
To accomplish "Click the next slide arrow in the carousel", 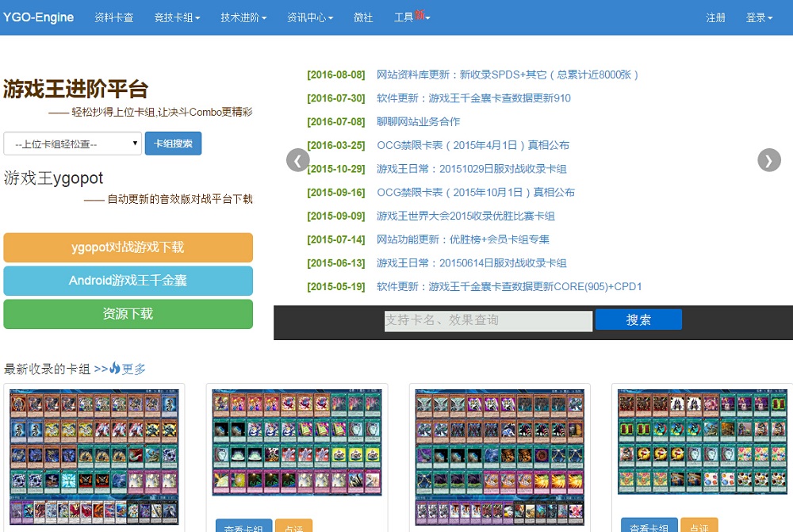I will tap(768, 160).
